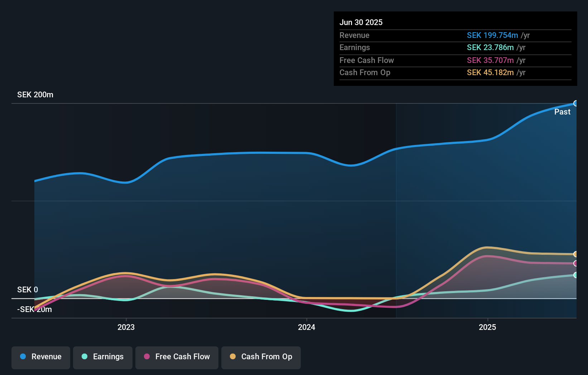Click the 2025 x-axis label
588x375 pixels.
pyautogui.click(x=487, y=327)
